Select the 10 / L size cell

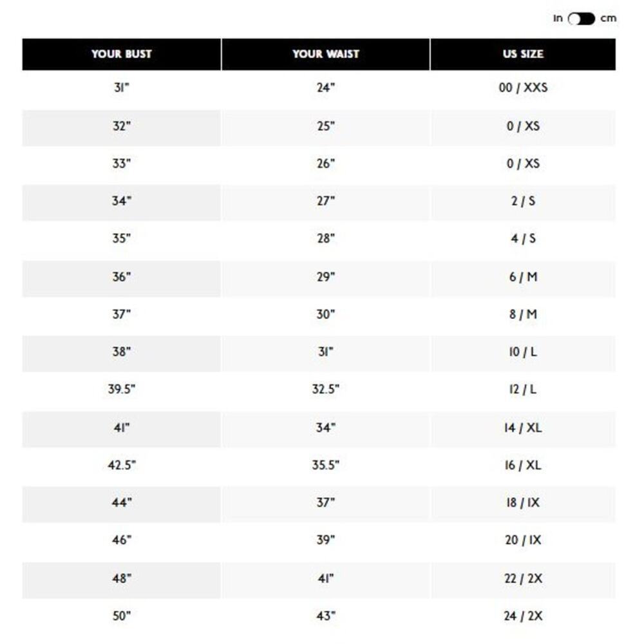pyautogui.click(x=523, y=352)
